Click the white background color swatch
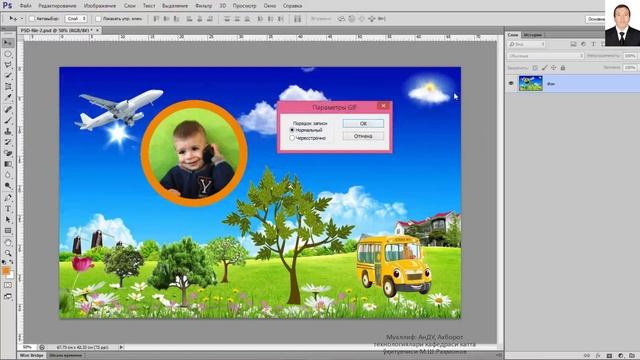 [11, 275]
